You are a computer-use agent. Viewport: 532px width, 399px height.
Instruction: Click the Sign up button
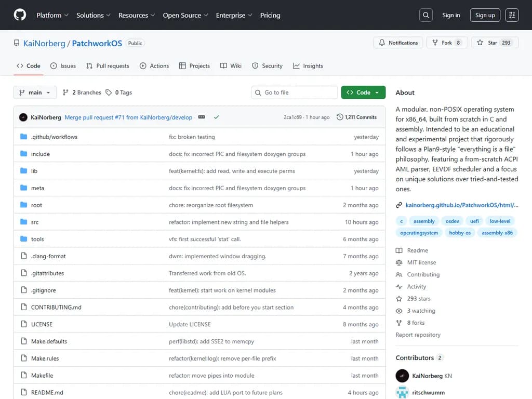tap(485, 15)
